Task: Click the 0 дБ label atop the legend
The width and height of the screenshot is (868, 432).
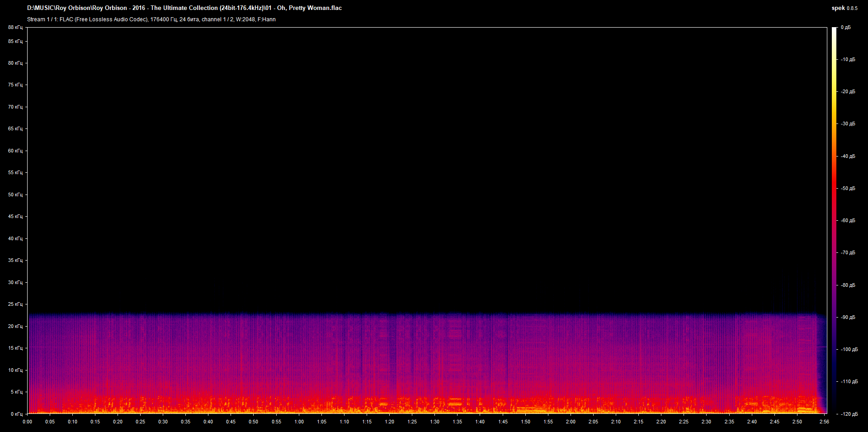Action: tap(846, 27)
